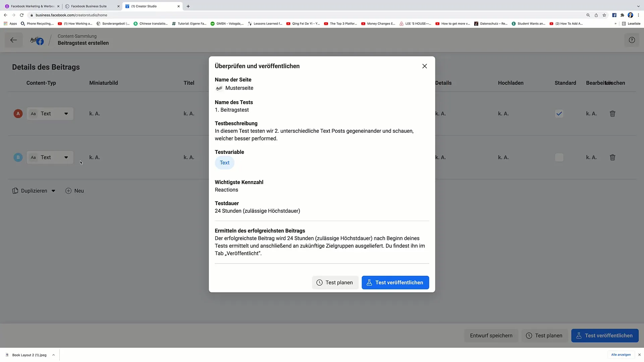The width and height of the screenshot is (644, 362).
Task: Click the Musterseite page profile icon
Action: [219, 87]
